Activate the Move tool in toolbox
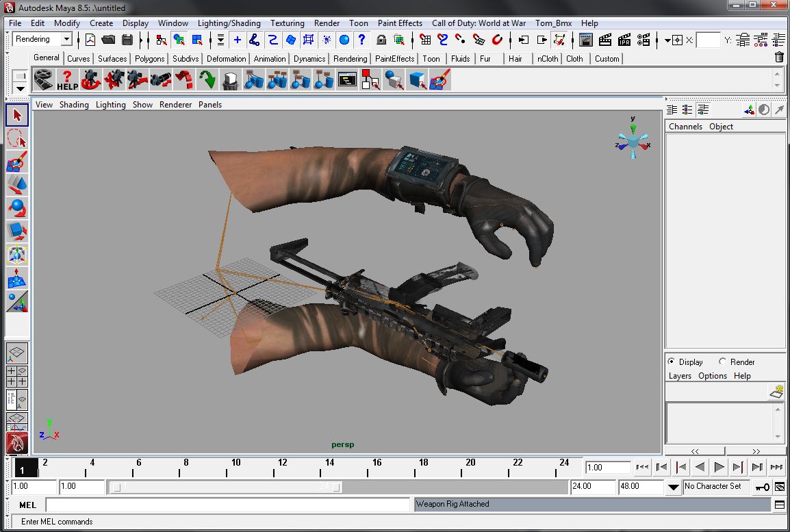790x532 pixels. point(17,185)
